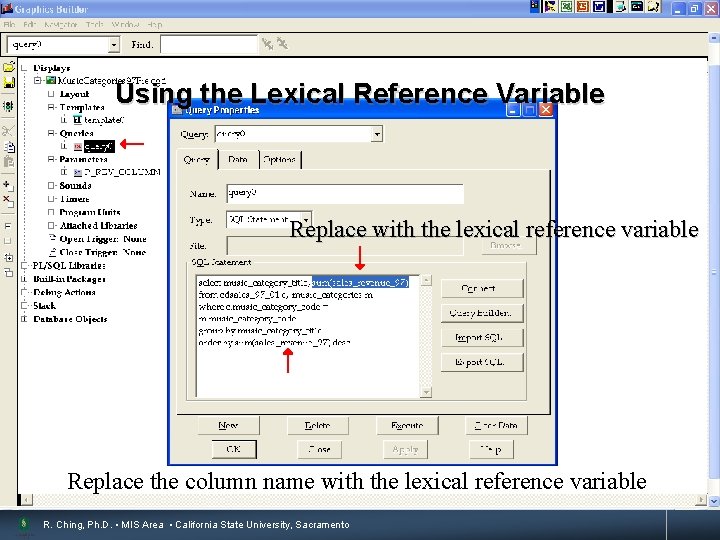Click the green shortcut icon in title bar
Viewport: 720px width, 540px height.
click(x=567, y=6)
